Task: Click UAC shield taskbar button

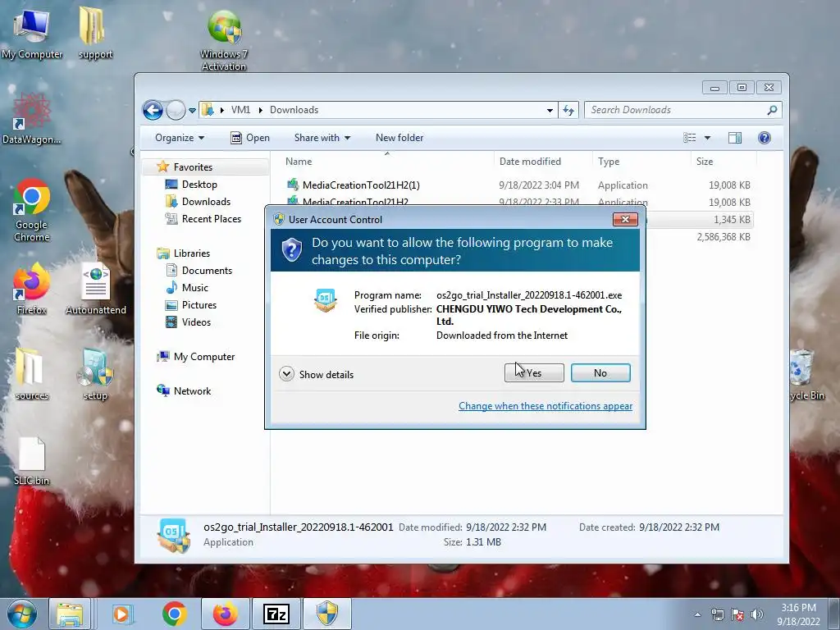Action: point(327,614)
